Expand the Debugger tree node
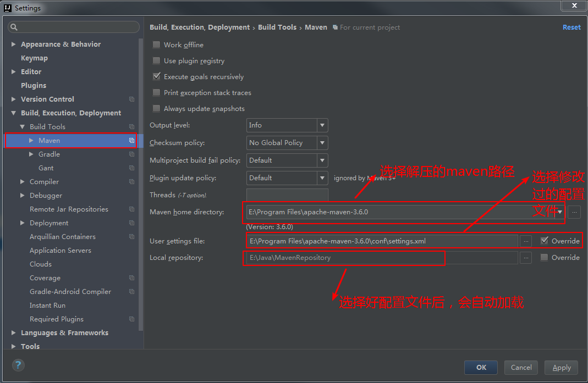Viewport: 588px width, 383px height. (23, 196)
